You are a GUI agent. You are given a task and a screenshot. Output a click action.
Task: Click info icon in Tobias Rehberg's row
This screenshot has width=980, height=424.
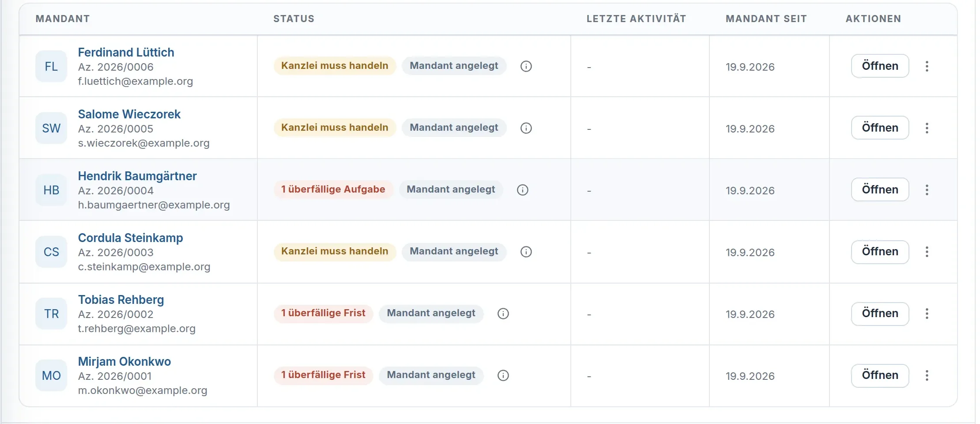503,314
